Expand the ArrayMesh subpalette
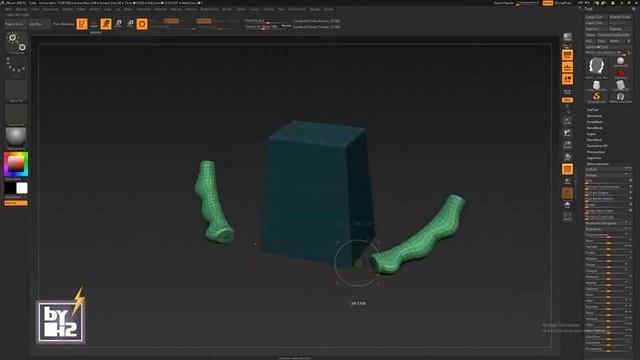640x360 pixels. (595, 122)
